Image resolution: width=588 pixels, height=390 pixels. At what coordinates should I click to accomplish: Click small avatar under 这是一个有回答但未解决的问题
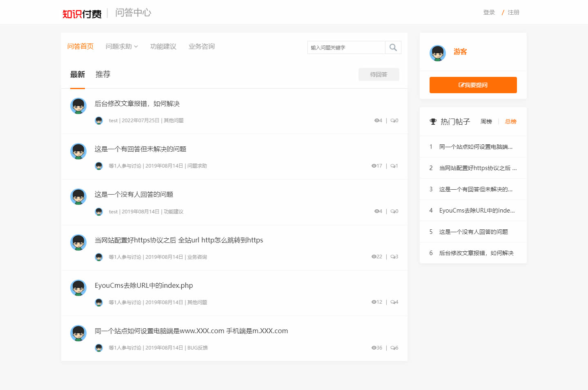click(x=99, y=166)
